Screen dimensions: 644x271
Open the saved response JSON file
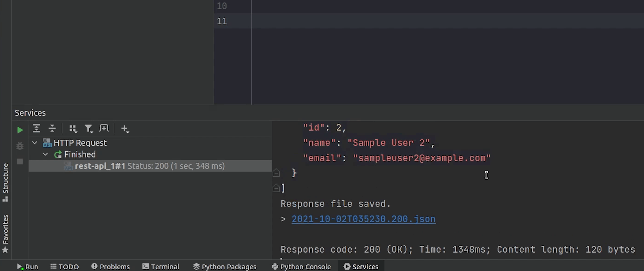tap(363, 219)
